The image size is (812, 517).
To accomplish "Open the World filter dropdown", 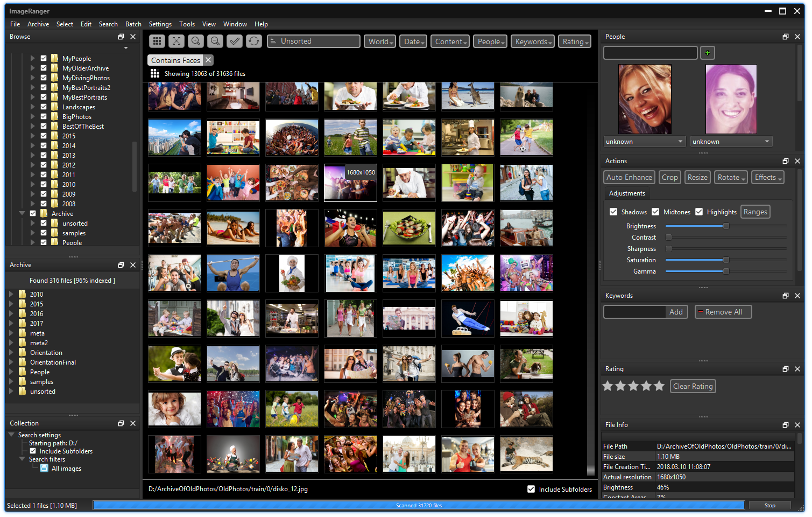I will [379, 41].
